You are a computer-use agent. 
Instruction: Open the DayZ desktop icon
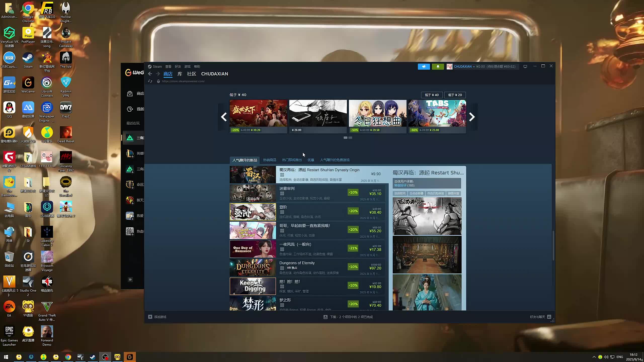coord(66,110)
